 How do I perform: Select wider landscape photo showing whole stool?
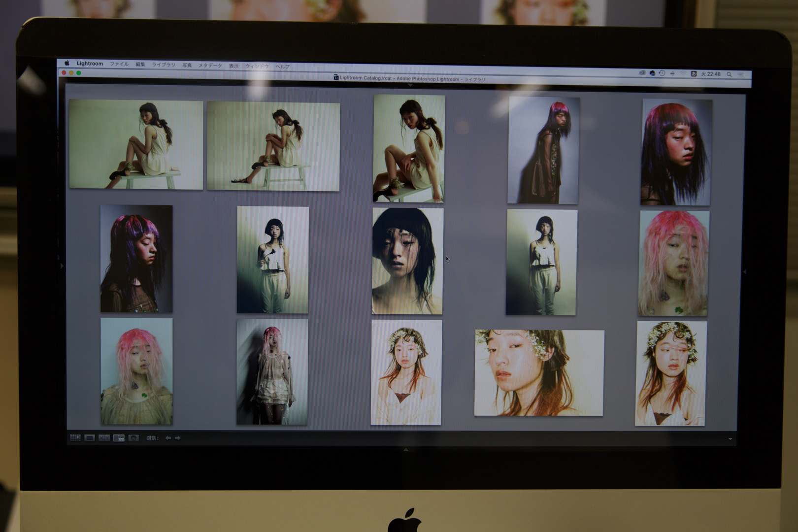click(x=273, y=146)
